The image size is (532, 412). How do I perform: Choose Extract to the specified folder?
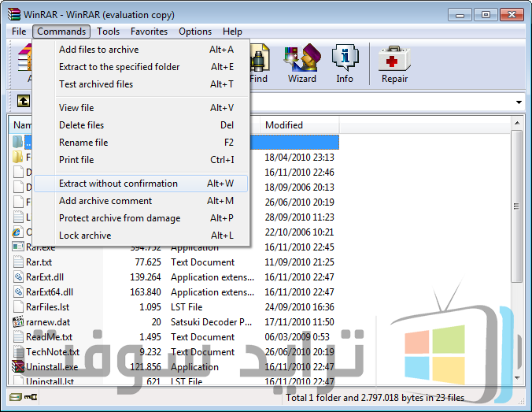click(141, 67)
